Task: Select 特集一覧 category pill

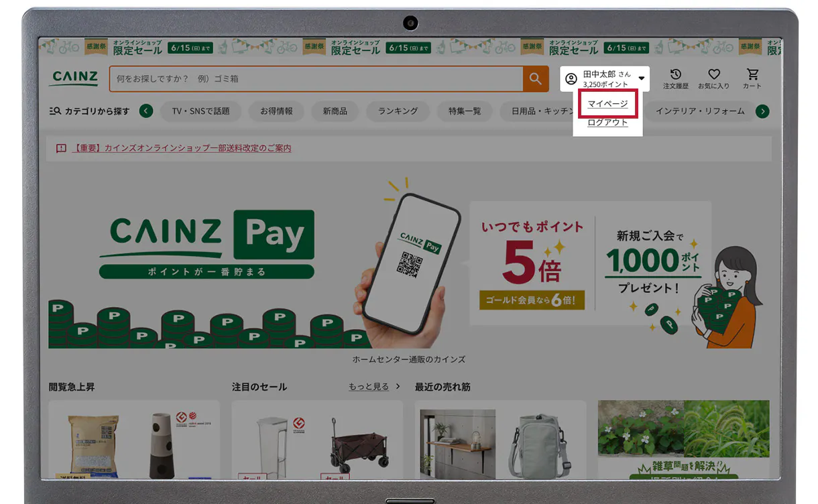Action: [x=465, y=111]
